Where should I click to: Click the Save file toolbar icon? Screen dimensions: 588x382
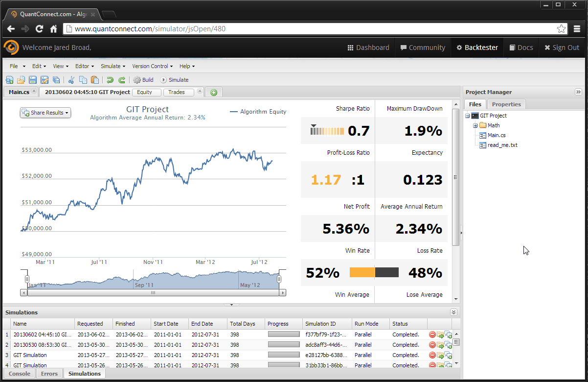click(33, 80)
